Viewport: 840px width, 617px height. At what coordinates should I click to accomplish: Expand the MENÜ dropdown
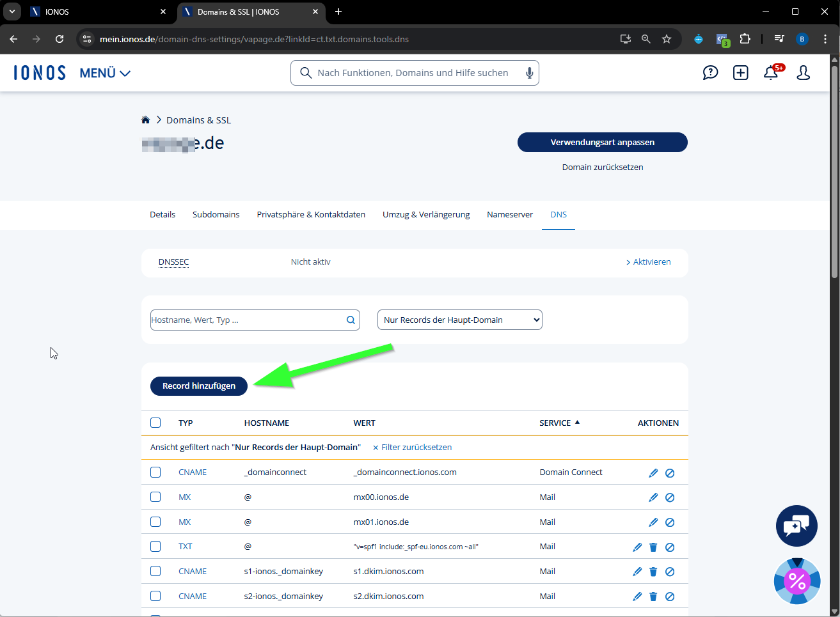click(x=105, y=73)
